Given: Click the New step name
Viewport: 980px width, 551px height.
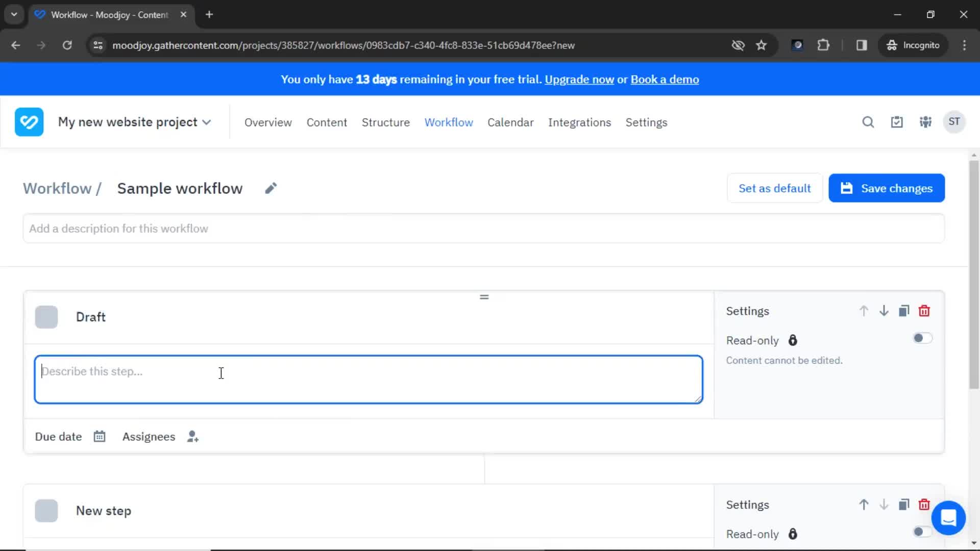Looking at the screenshot, I should point(104,511).
